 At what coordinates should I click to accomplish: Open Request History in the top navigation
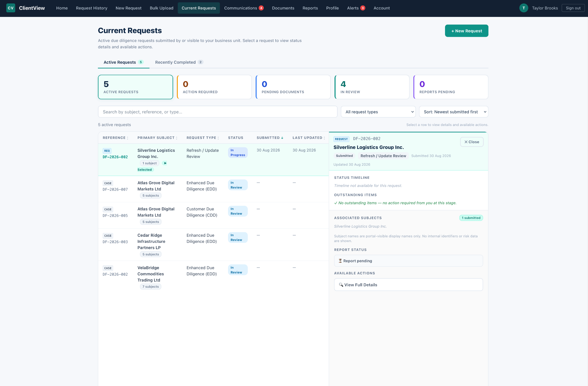click(x=92, y=8)
